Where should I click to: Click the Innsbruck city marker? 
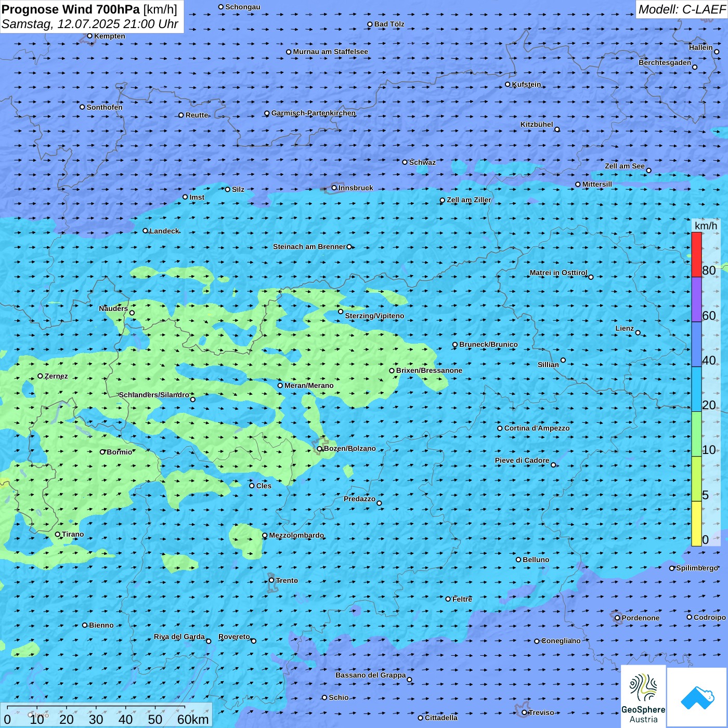click(x=334, y=188)
